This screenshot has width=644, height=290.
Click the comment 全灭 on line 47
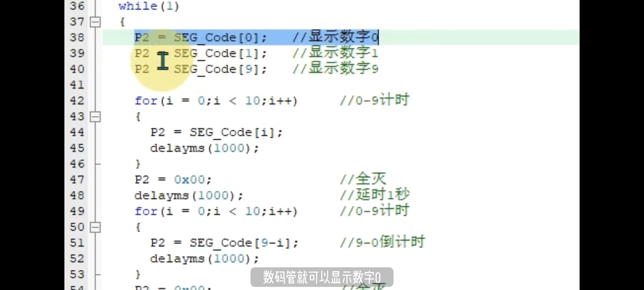[363, 179]
